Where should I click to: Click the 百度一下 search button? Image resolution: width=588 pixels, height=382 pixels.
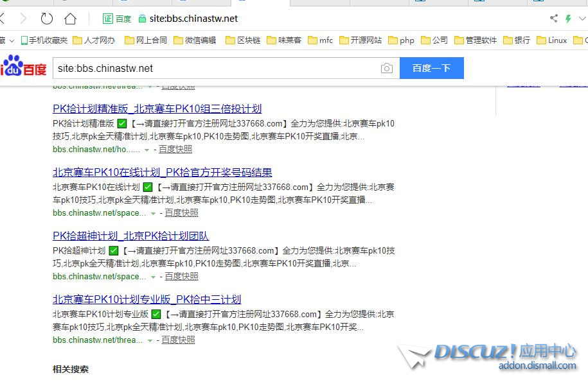pyautogui.click(x=432, y=68)
